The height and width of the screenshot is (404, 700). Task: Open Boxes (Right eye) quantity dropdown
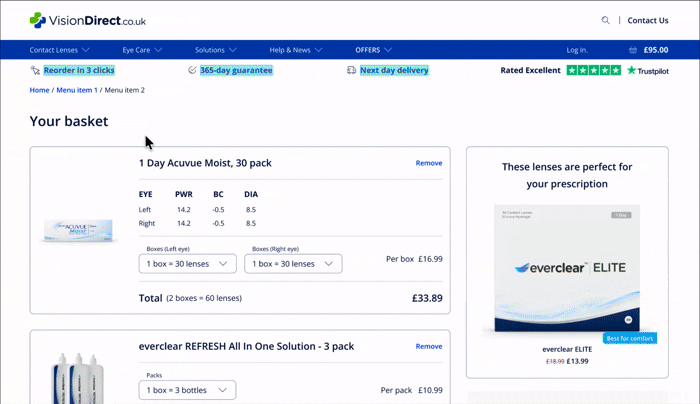click(x=292, y=264)
